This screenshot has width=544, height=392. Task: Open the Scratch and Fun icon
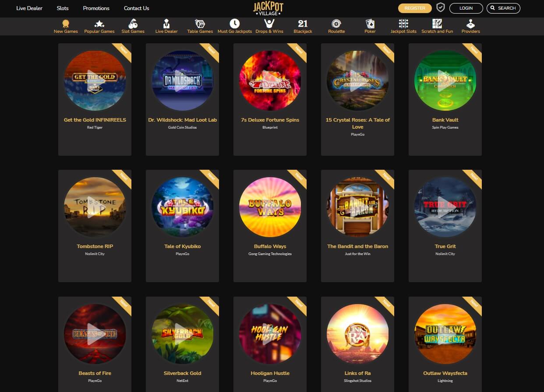tap(437, 24)
